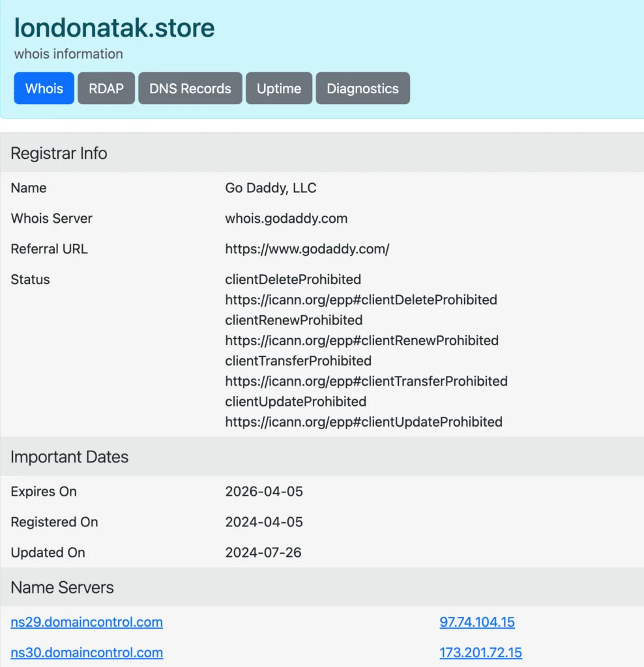Click the 'clientRenewProhibited' status line

(294, 320)
